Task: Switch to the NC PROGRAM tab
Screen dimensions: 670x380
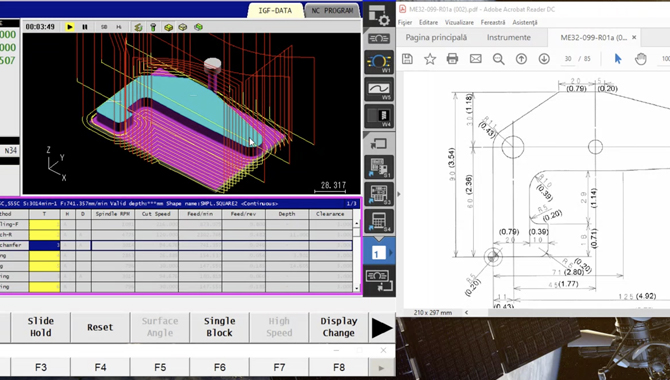Action: [332, 11]
